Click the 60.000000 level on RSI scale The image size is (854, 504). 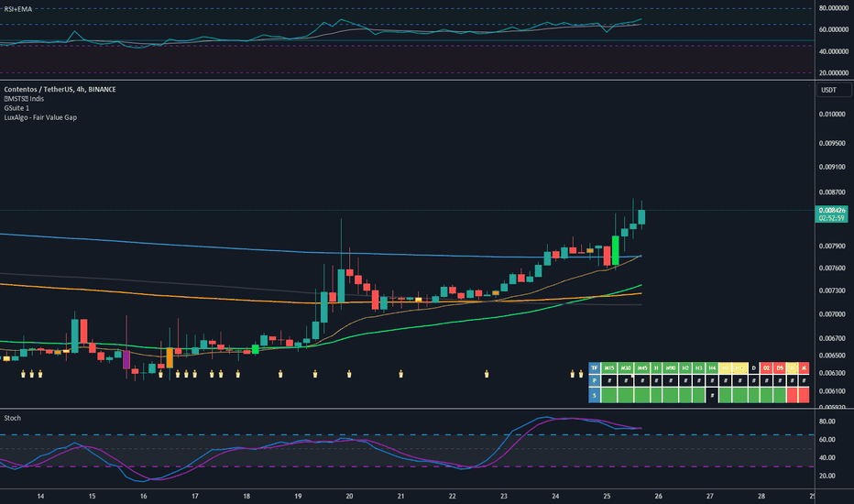pos(834,29)
